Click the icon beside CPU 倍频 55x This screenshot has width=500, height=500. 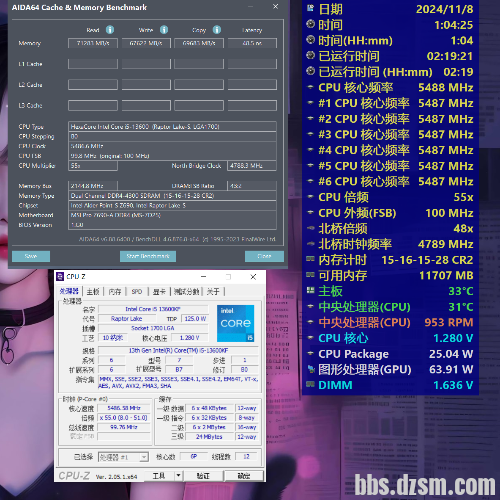coord(310,197)
